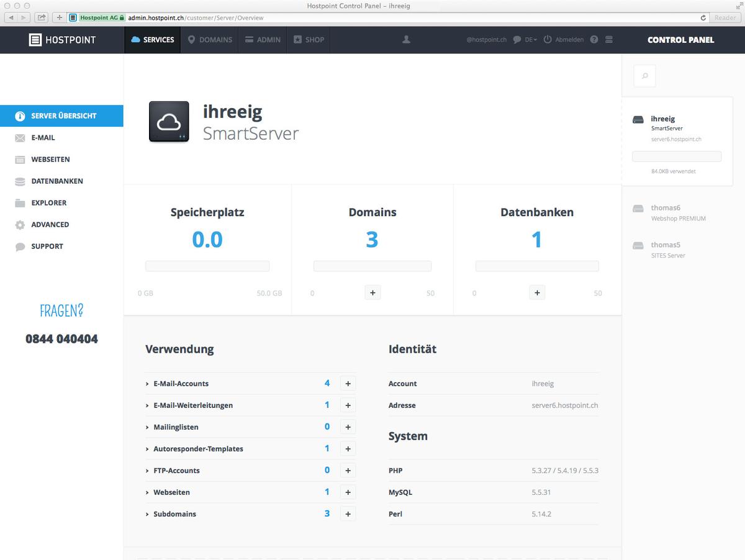Click the Speicherplatz usage progress bar
The height and width of the screenshot is (560, 745).
(x=207, y=266)
